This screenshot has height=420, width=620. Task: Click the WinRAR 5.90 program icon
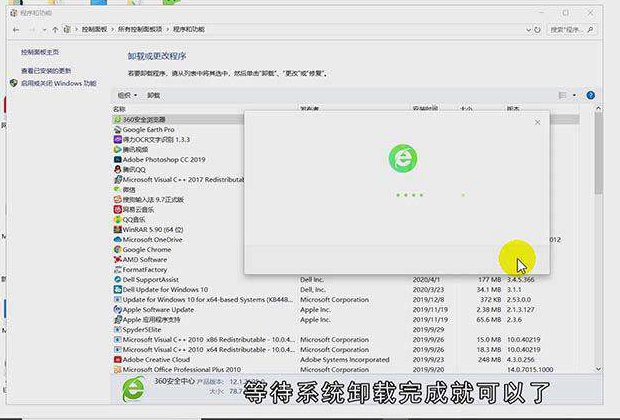117,229
